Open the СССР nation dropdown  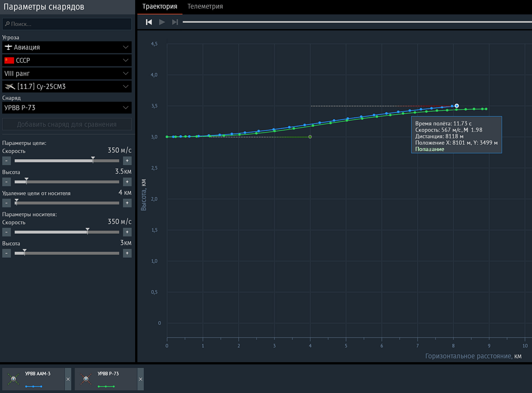pos(67,61)
